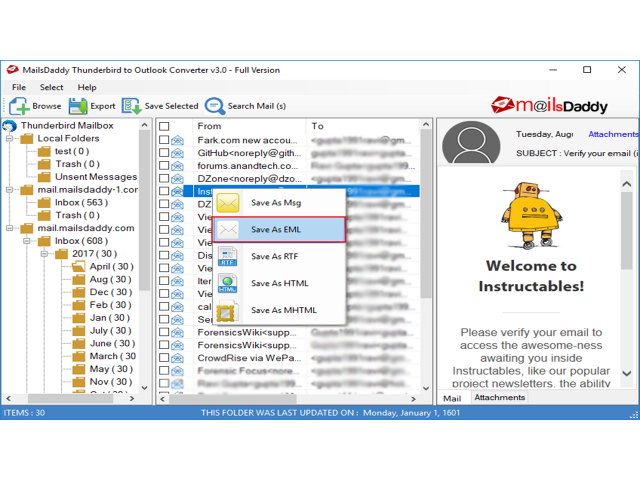
Task: Switch to the Attachments tab at the bottom
Action: pos(500,398)
